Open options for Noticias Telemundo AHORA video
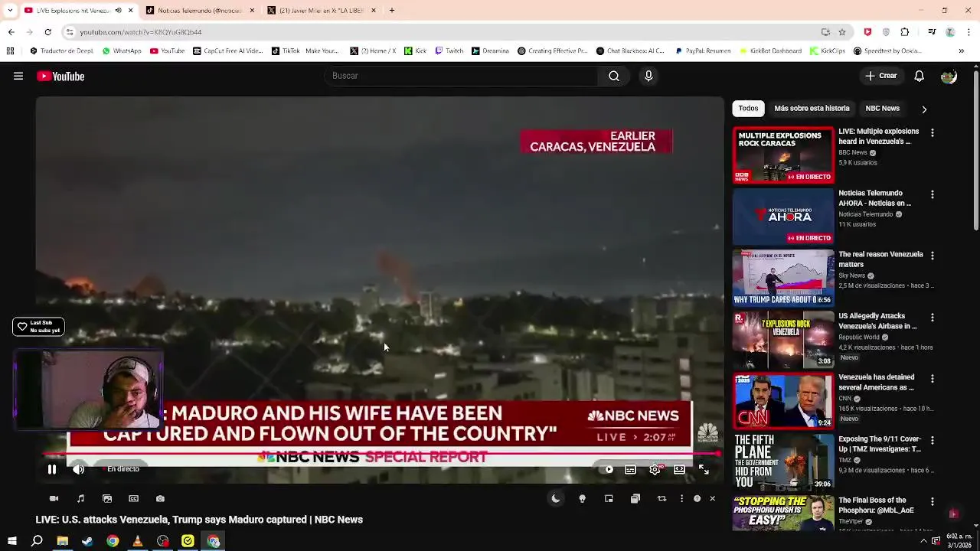The height and width of the screenshot is (551, 980). coord(932,194)
